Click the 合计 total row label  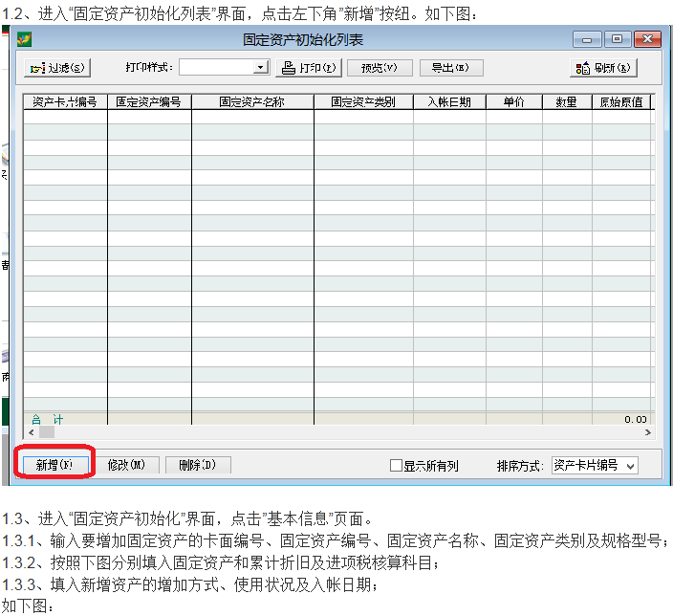(x=47, y=419)
